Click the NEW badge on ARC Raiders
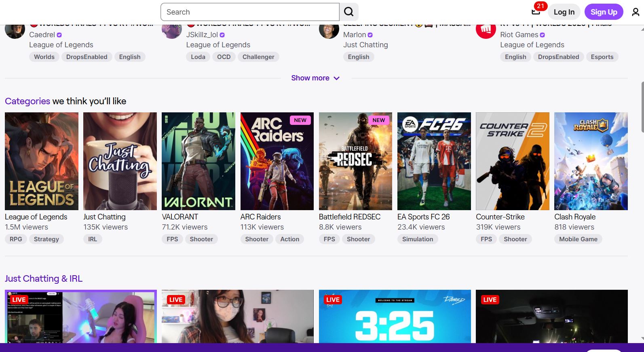The height and width of the screenshot is (352, 644). pos(300,120)
